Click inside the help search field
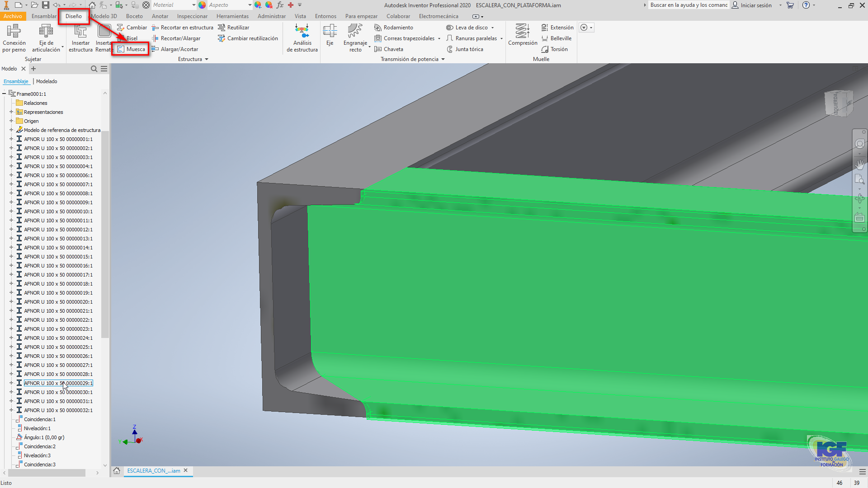This screenshot has width=868, height=488. pyautogui.click(x=687, y=5)
